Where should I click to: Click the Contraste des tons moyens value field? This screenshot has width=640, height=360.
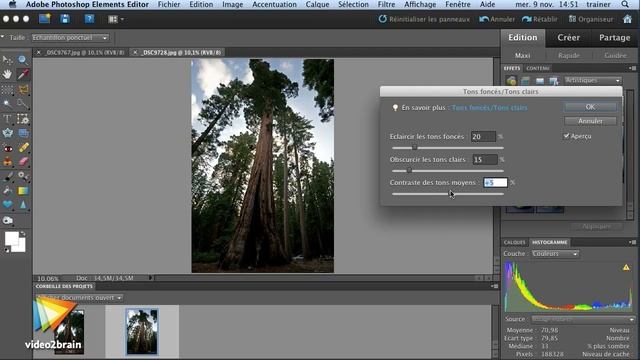click(495, 182)
